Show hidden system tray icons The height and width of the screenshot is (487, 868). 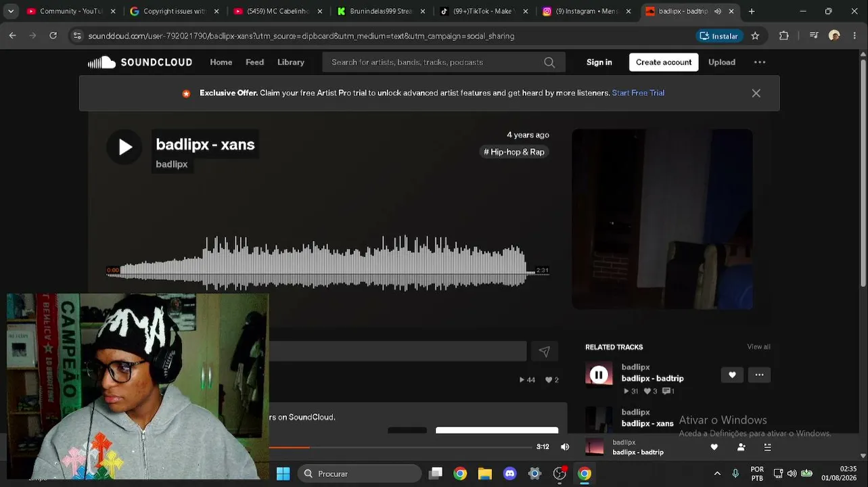pyautogui.click(x=717, y=473)
